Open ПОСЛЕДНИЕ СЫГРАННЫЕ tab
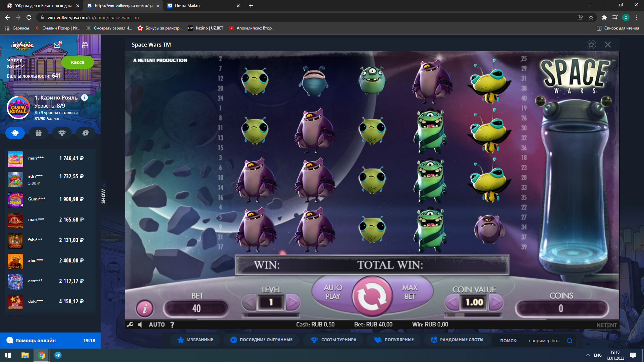Image resolution: width=644 pixels, height=362 pixels. click(x=261, y=340)
